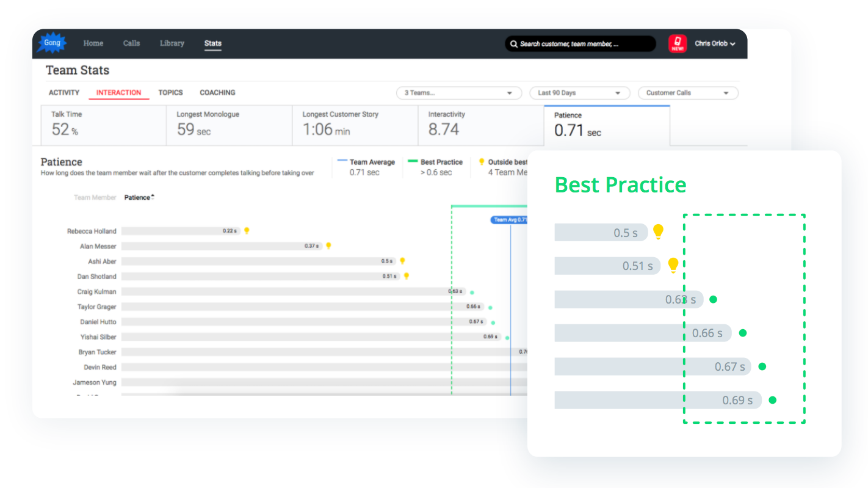Click the Team Avg marker on chart

(x=509, y=220)
